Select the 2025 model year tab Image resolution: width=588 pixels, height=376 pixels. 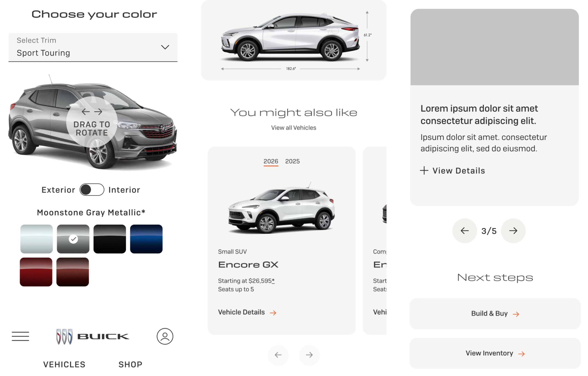pyautogui.click(x=292, y=161)
